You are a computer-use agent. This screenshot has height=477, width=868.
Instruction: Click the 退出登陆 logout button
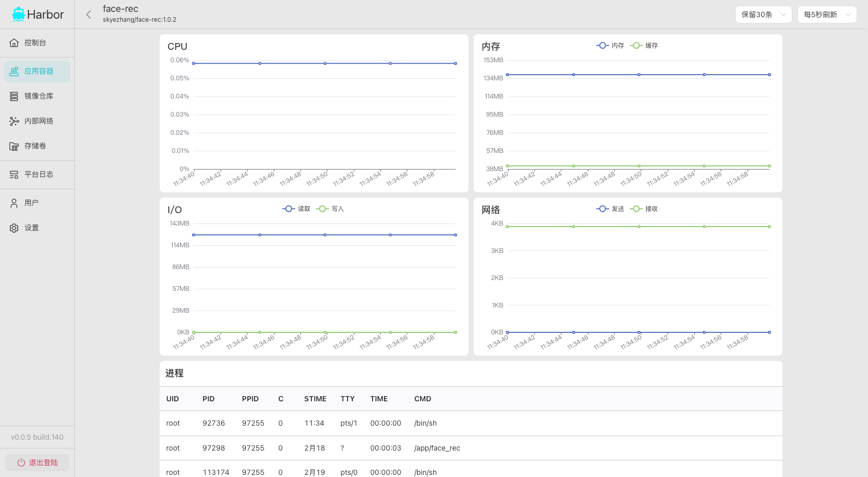tap(37, 462)
